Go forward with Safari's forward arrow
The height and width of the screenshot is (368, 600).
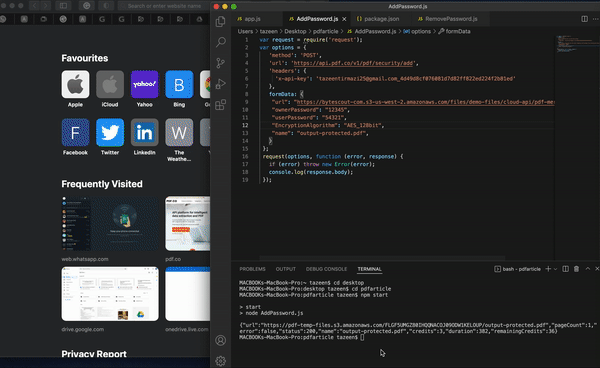pyautogui.click(x=46, y=6)
